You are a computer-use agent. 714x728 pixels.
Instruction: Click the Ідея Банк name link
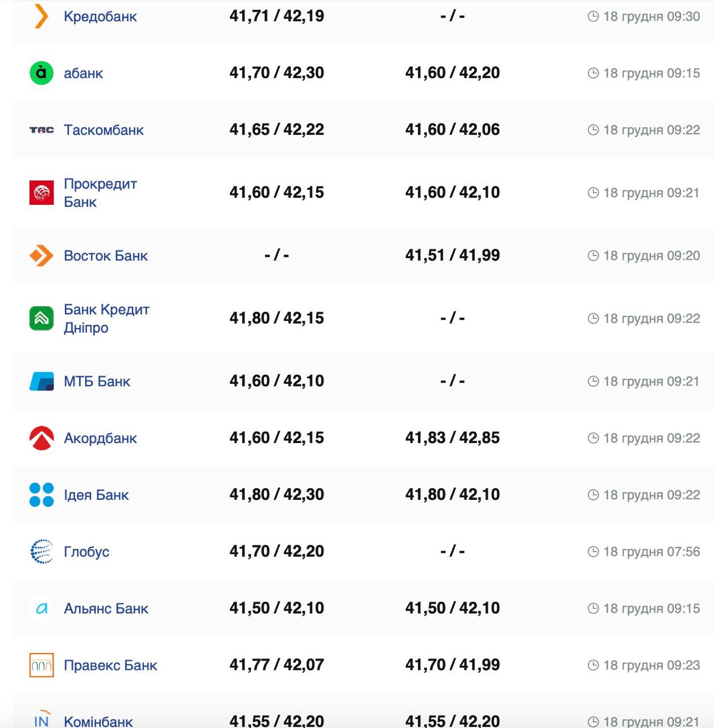point(96,495)
